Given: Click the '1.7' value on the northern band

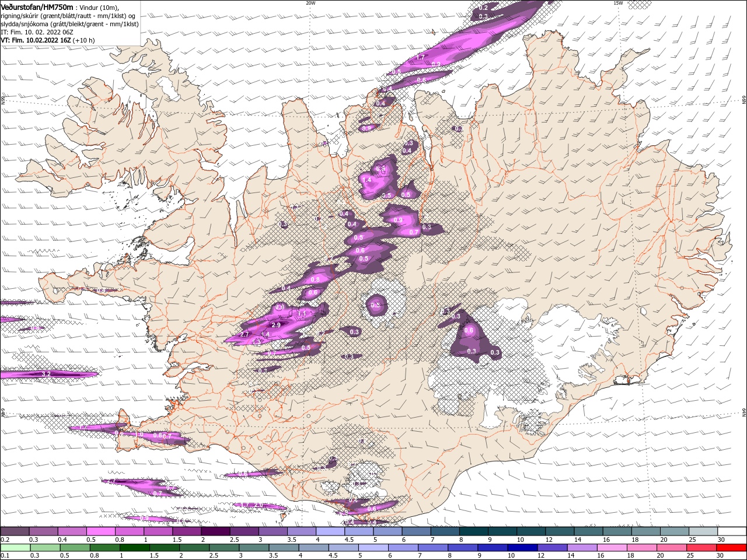Looking at the screenshot, I should (x=420, y=58).
